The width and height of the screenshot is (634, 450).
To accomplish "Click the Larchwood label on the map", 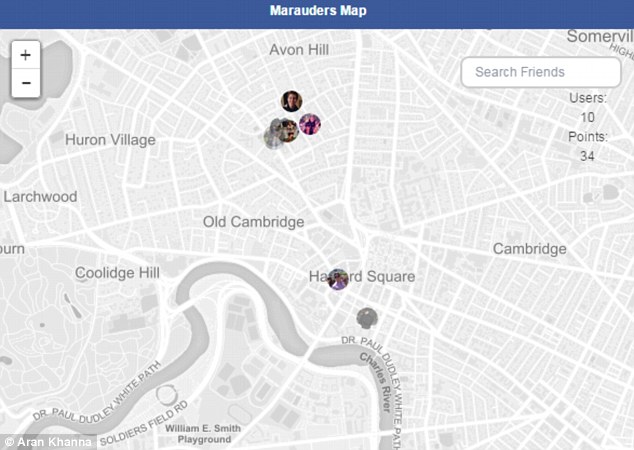I will (40, 197).
